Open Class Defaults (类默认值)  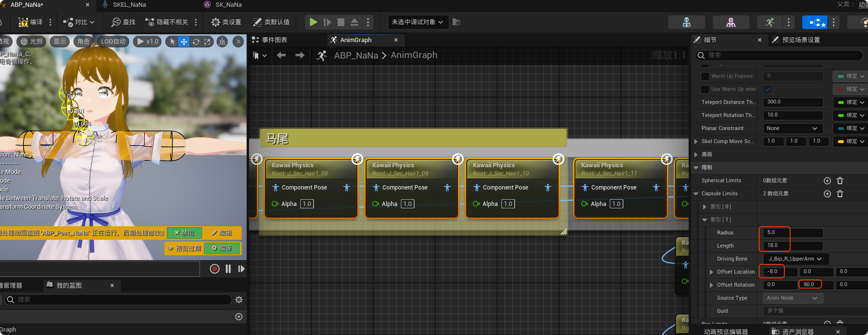271,22
